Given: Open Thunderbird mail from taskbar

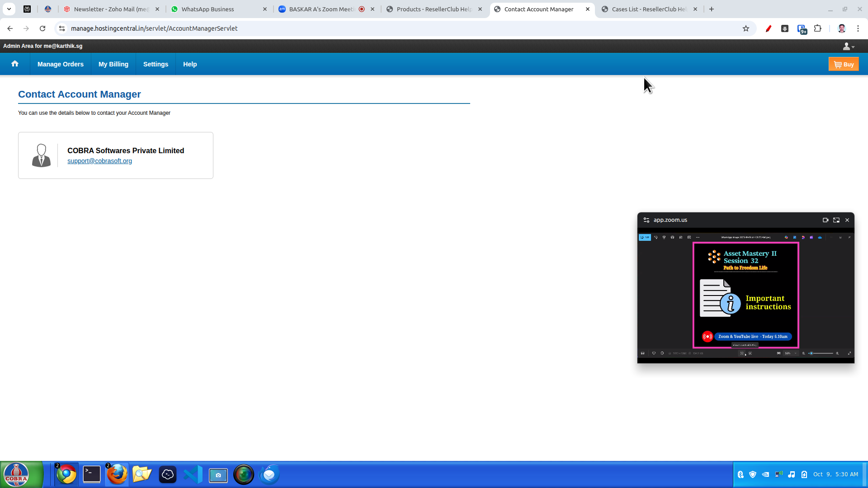Looking at the screenshot, I should [269, 474].
